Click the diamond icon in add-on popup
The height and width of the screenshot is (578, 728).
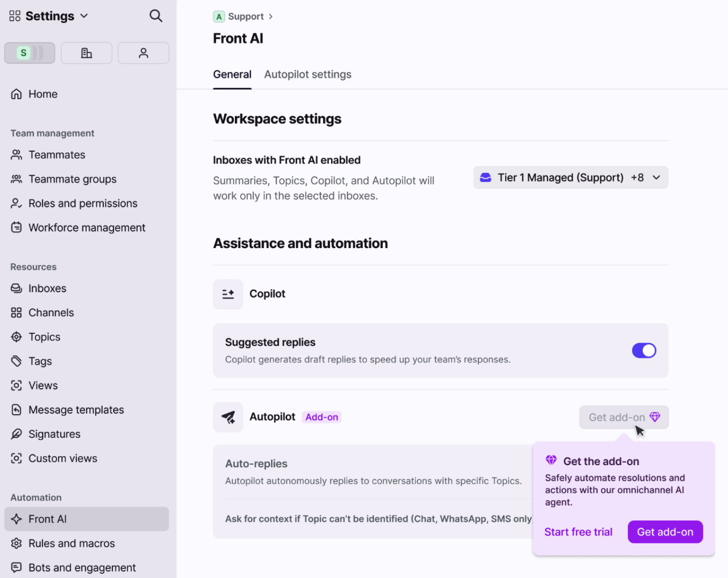551,461
